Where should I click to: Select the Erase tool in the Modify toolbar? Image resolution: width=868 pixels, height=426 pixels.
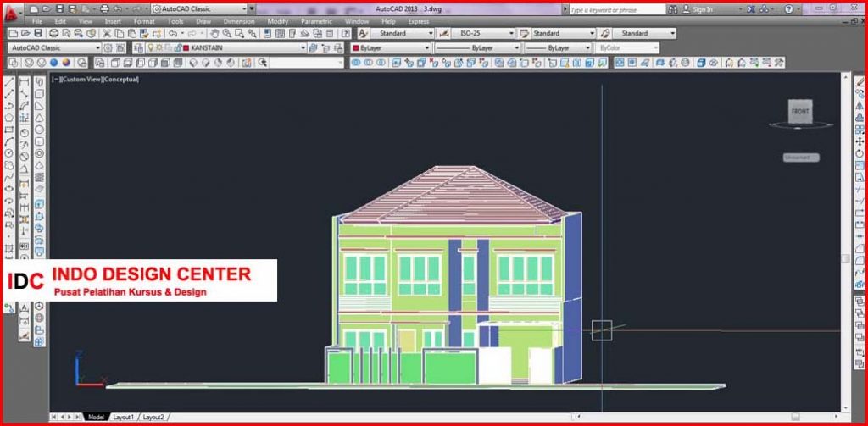(860, 82)
